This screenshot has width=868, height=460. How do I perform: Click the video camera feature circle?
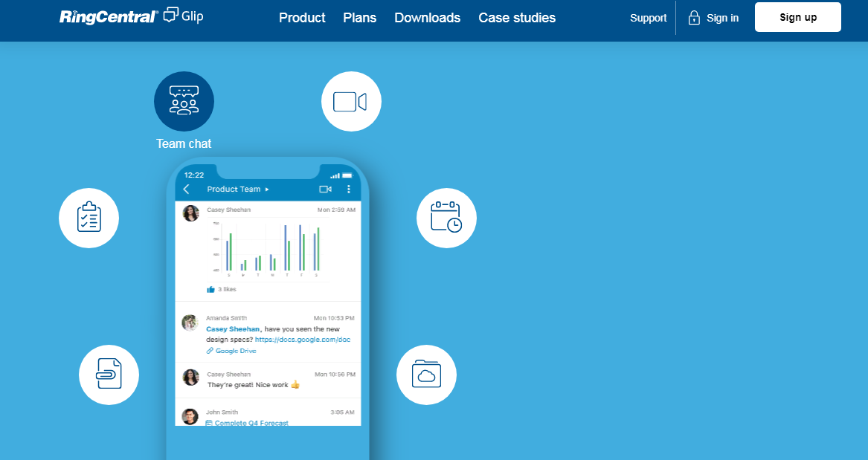coord(351,101)
